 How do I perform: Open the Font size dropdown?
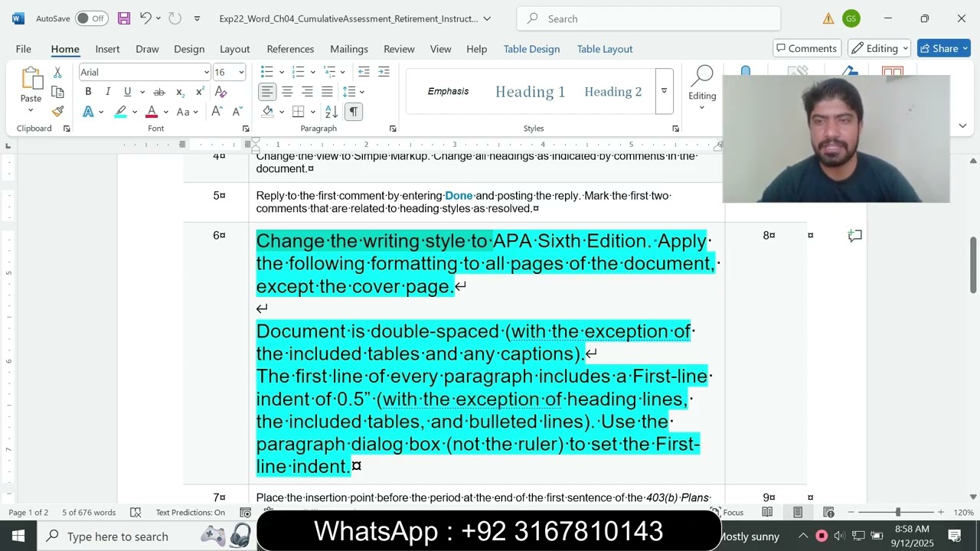241,72
